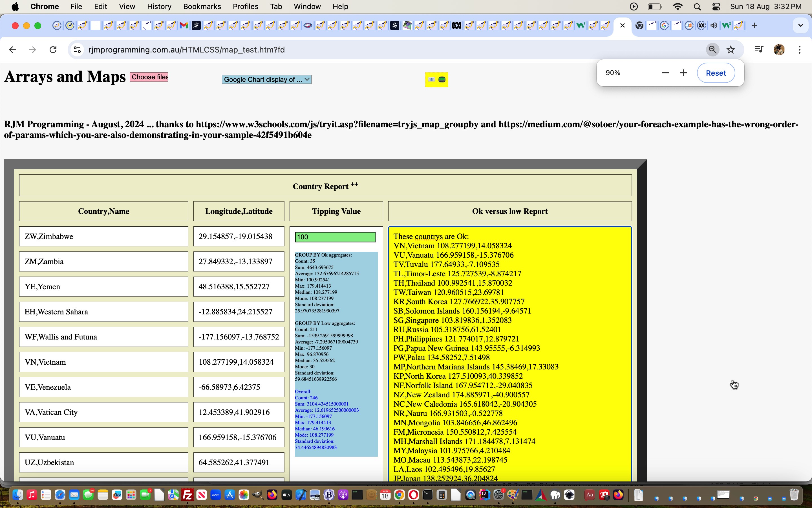Close the current active tab
This screenshot has width=812, height=508.
623,25
